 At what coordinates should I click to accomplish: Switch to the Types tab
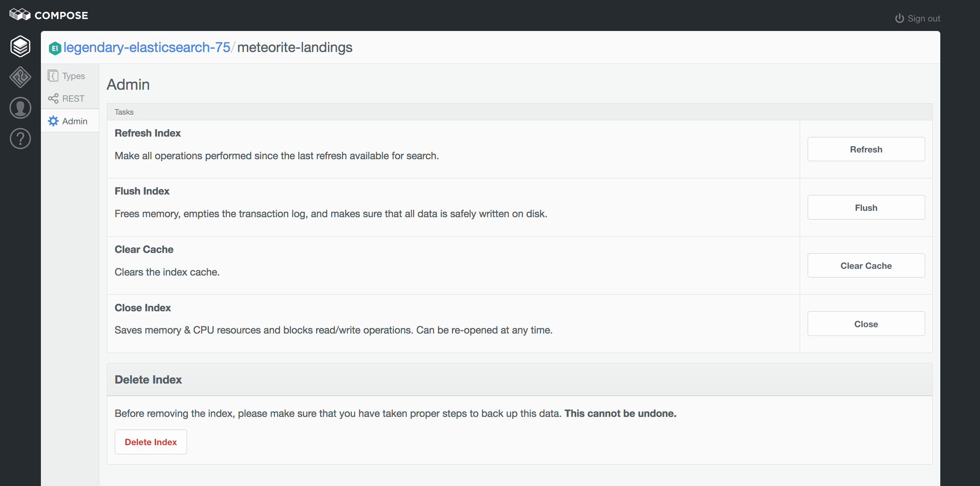point(73,76)
